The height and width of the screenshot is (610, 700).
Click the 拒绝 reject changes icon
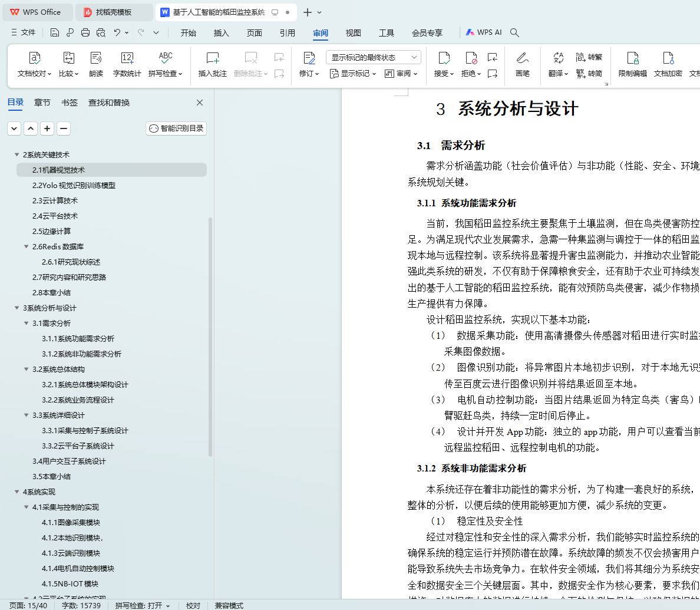[471, 58]
